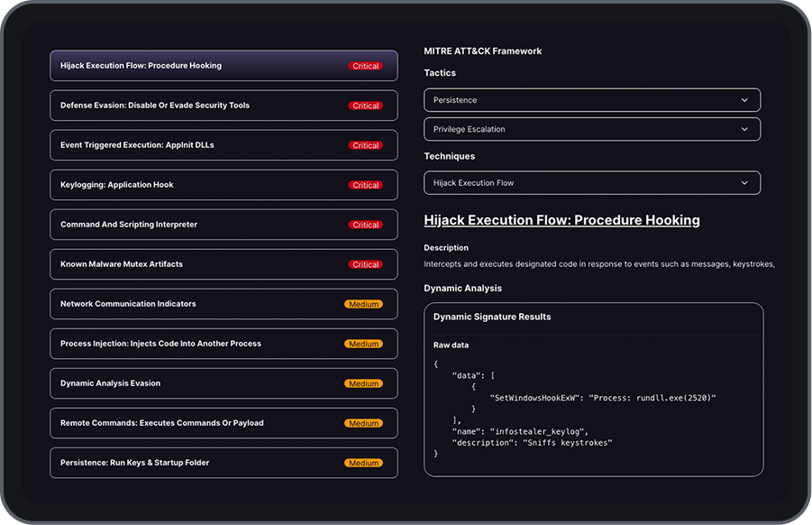Click the Critical badge on the Keylogging row
The image size is (812, 525).
tap(366, 185)
